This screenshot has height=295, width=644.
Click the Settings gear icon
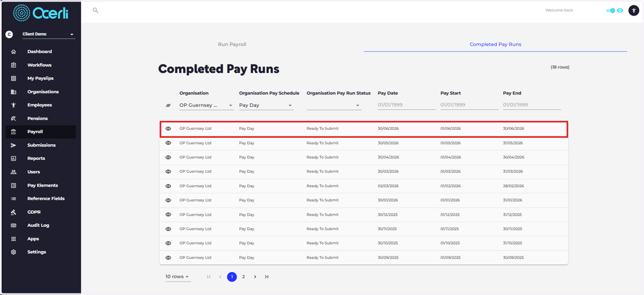click(13, 252)
